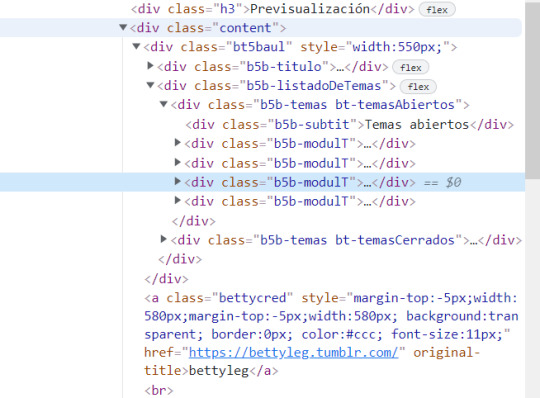Select the br element line

click(159, 390)
